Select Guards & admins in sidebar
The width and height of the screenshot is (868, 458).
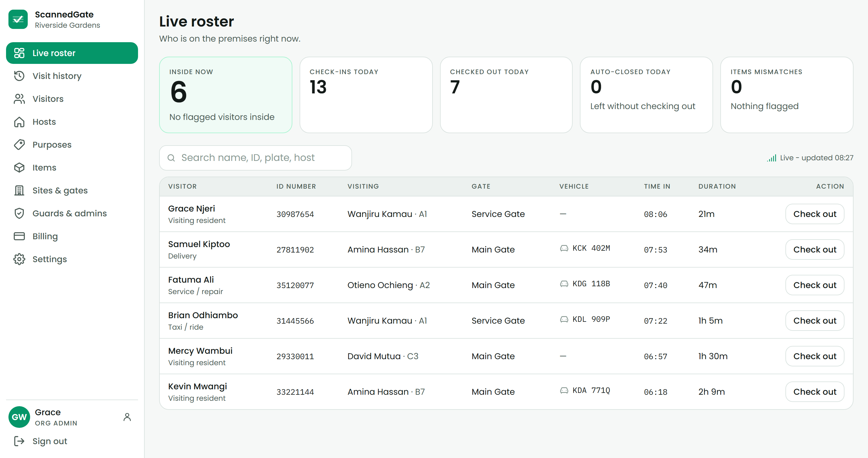click(72, 213)
